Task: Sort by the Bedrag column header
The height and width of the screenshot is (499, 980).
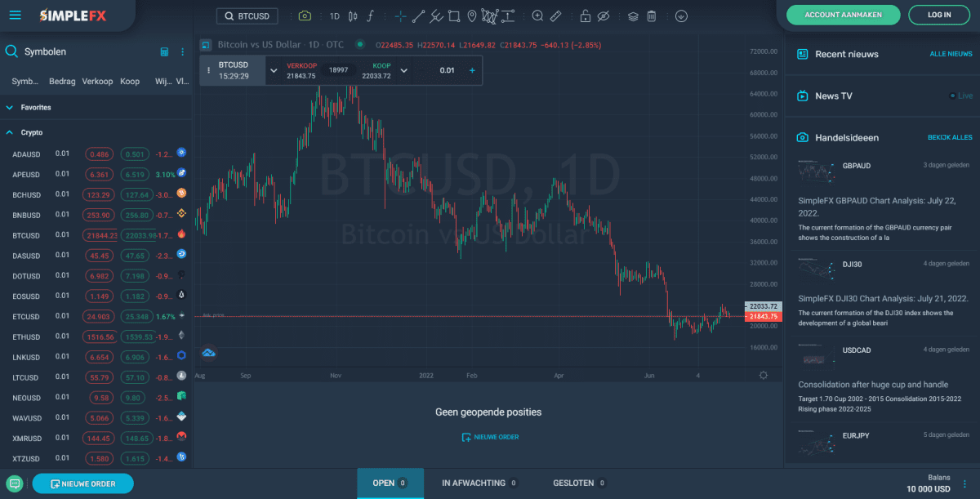Action: (62, 82)
